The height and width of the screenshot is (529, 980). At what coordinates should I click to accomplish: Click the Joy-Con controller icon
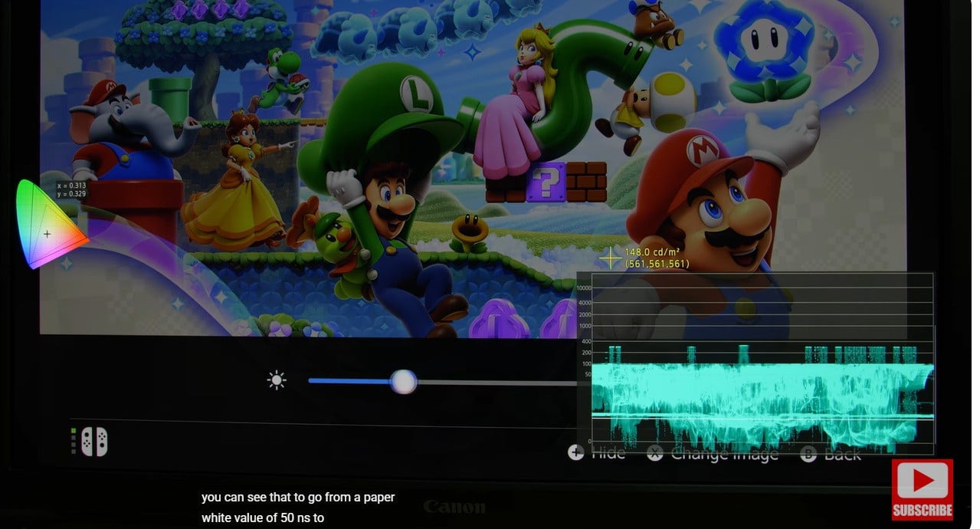coord(95,441)
